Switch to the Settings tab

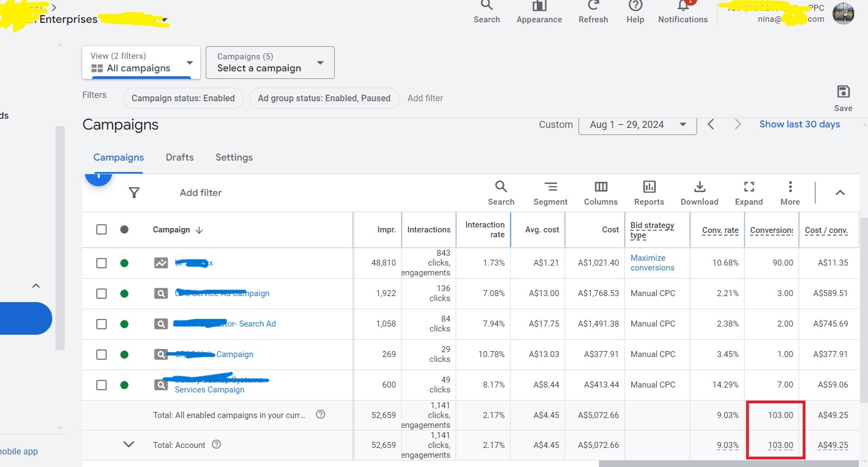[234, 157]
